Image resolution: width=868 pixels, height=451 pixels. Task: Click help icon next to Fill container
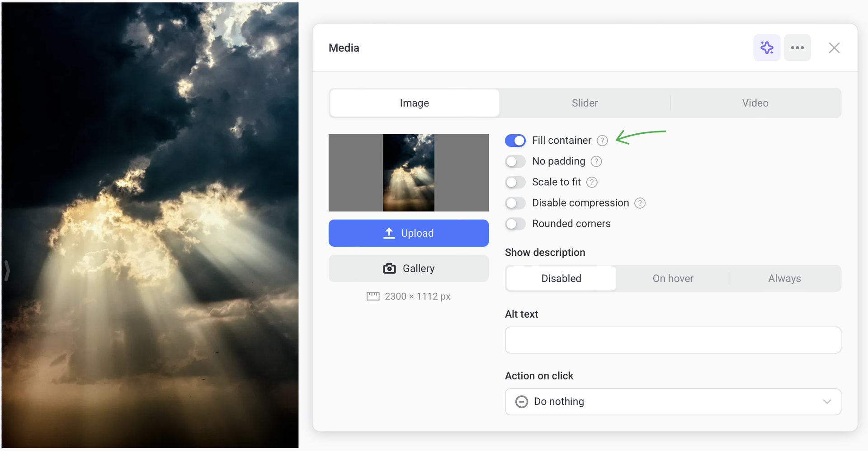point(602,141)
